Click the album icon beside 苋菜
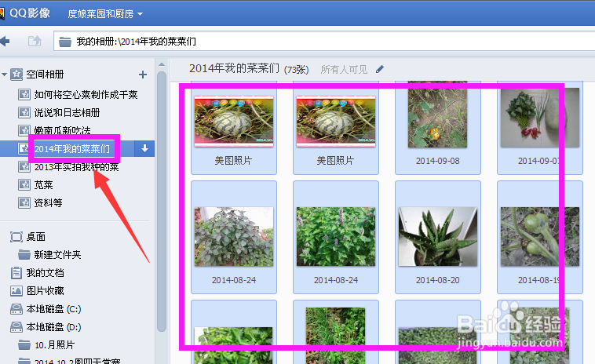 24,184
